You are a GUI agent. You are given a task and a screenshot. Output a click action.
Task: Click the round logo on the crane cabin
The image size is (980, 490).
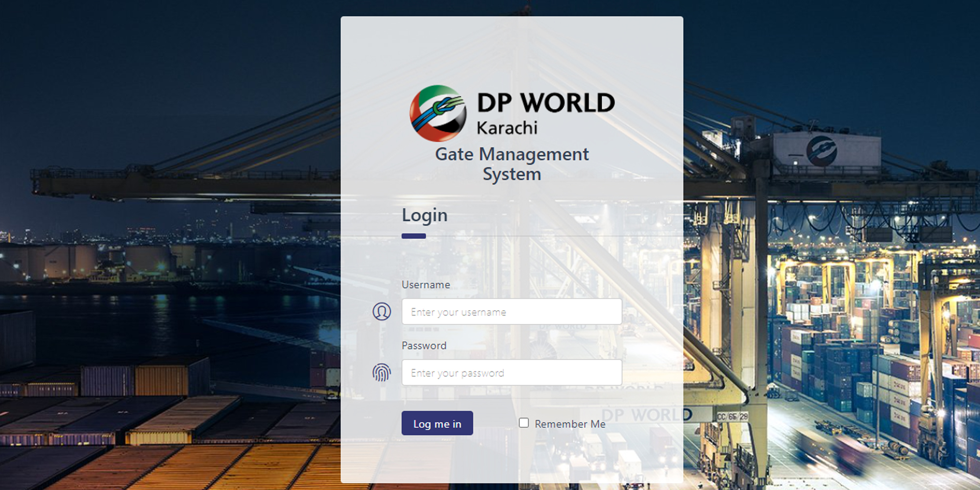click(821, 150)
